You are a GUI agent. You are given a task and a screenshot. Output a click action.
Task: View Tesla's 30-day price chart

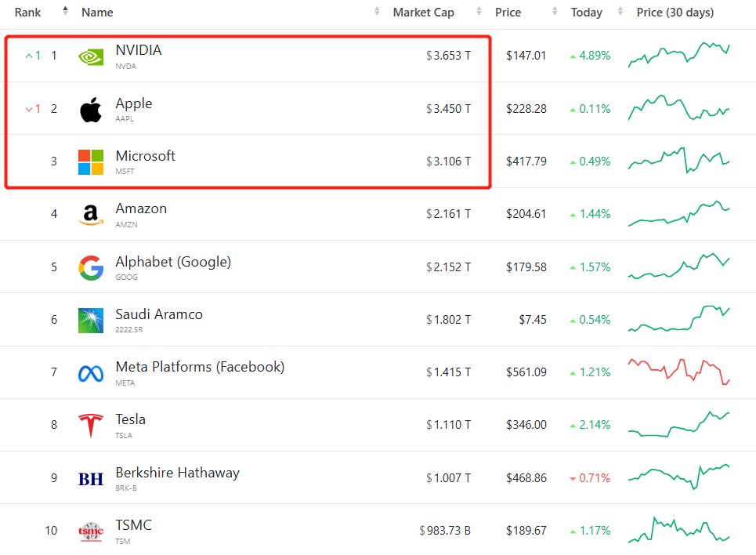point(678,425)
